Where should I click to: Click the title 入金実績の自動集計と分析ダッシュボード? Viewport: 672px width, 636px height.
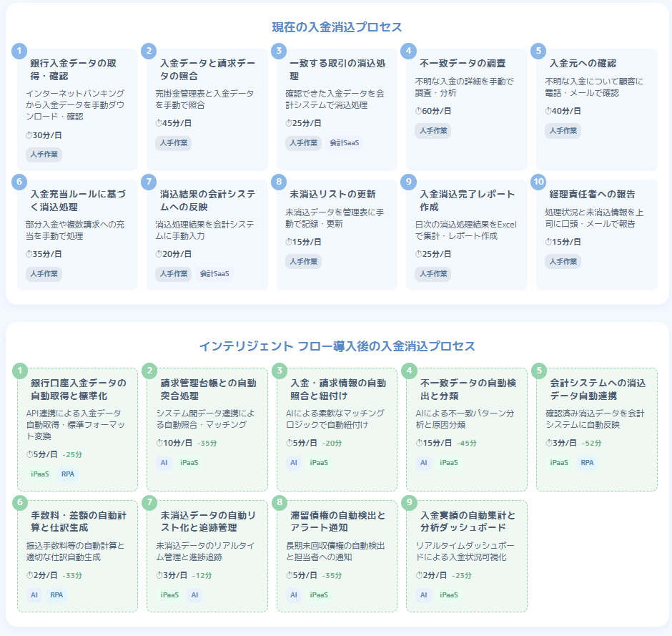[468, 522]
